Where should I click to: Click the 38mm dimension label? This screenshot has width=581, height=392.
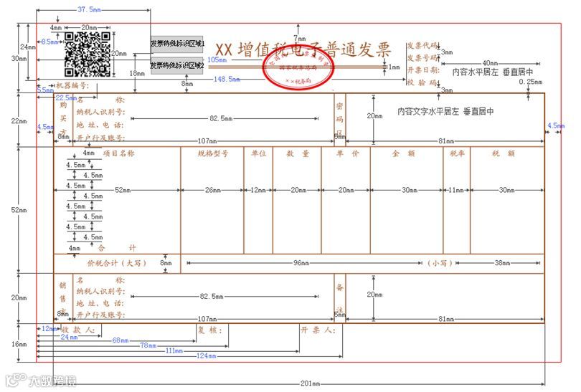(502, 263)
